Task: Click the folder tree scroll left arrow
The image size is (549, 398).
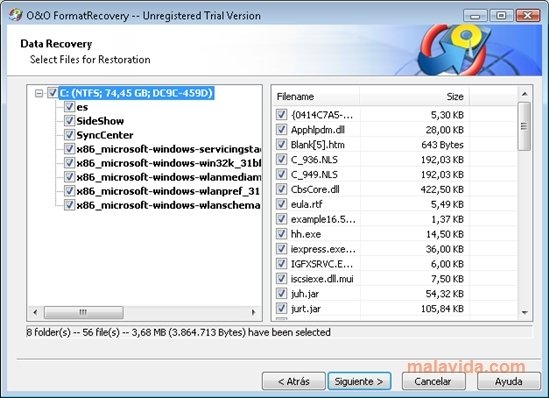Action: (35, 312)
